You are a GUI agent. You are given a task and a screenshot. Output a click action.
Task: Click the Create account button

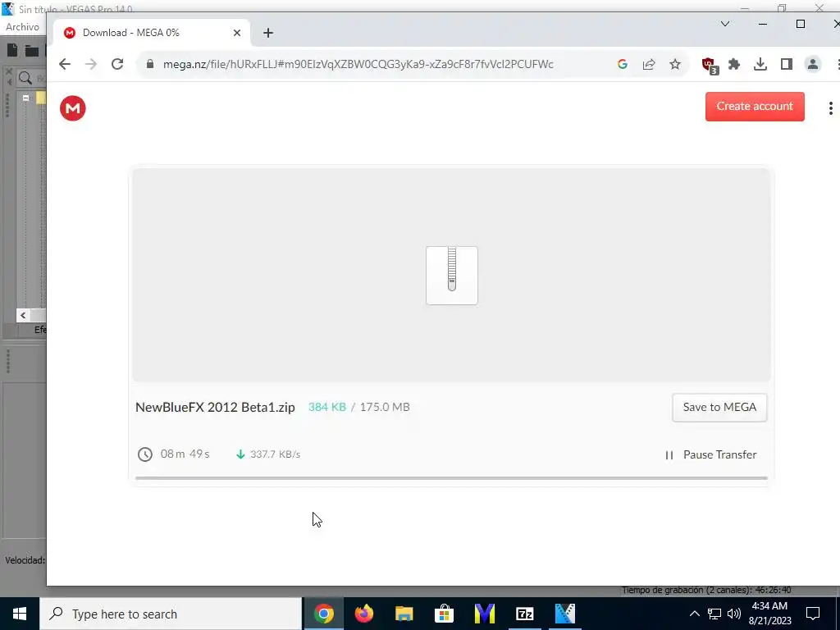click(755, 107)
